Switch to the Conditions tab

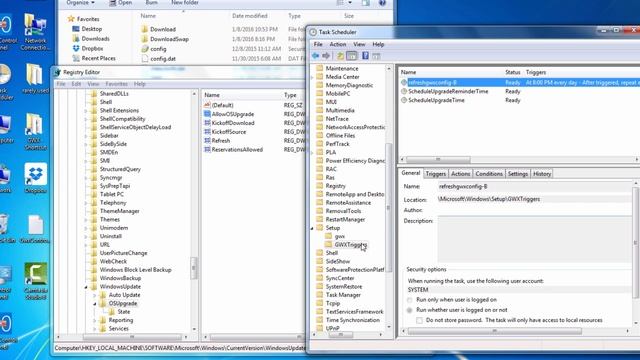(x=489, y=174)
